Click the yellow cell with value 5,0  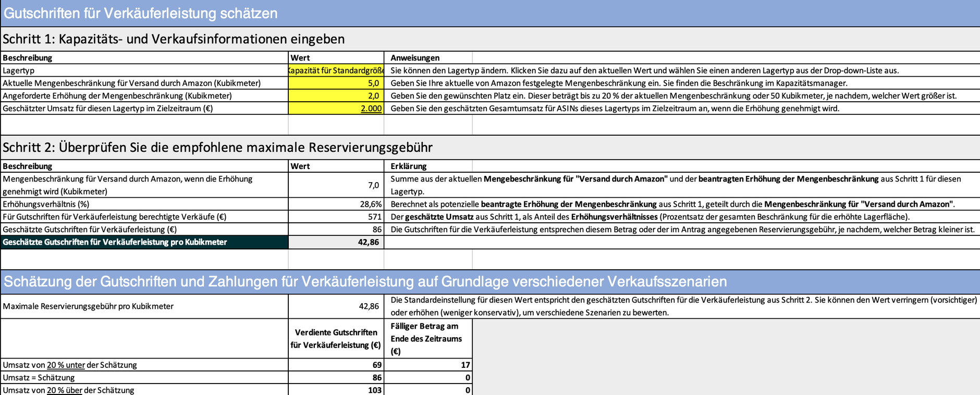[336, 83]
